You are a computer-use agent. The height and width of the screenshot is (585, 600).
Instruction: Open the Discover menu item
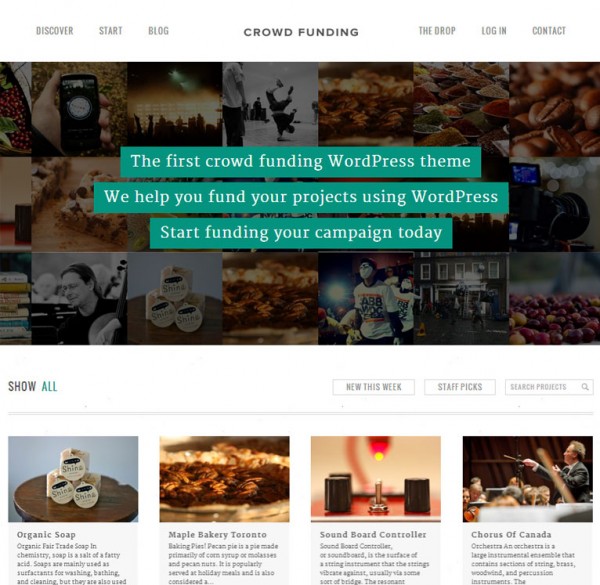click(x=55, y=31)
